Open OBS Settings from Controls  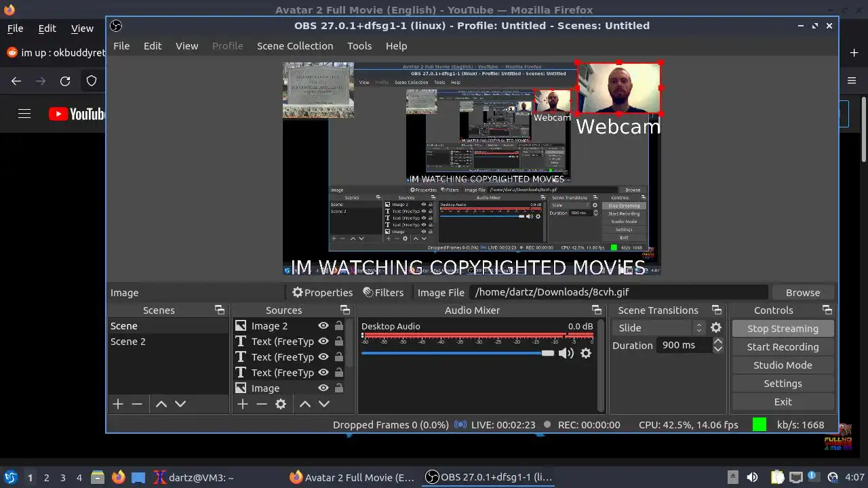coord(783,384)
